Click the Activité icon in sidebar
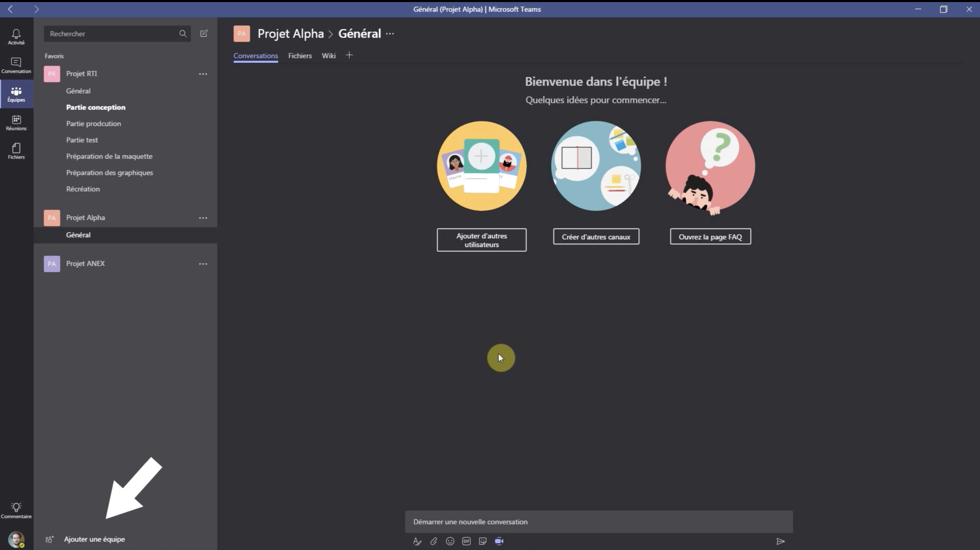Viewport: 980px width, 550px height. (16, 37)
